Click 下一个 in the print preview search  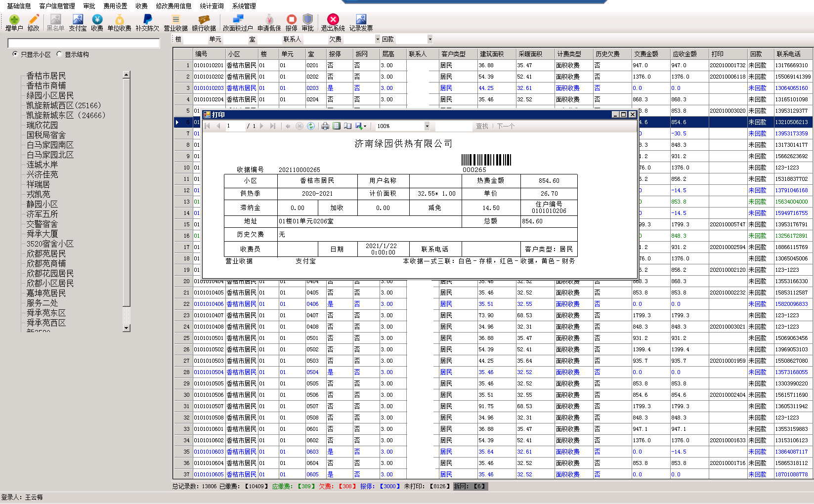click(x=506, y=126)
